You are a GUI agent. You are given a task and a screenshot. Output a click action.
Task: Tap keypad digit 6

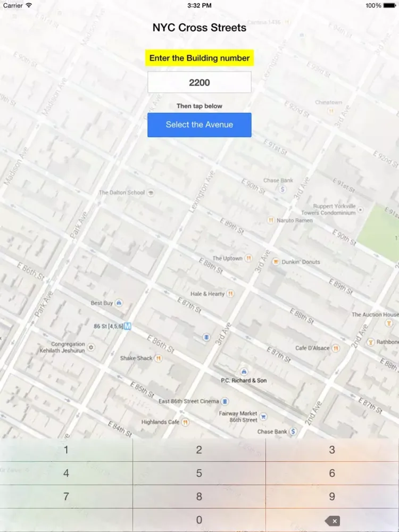(x=332, y=473)
